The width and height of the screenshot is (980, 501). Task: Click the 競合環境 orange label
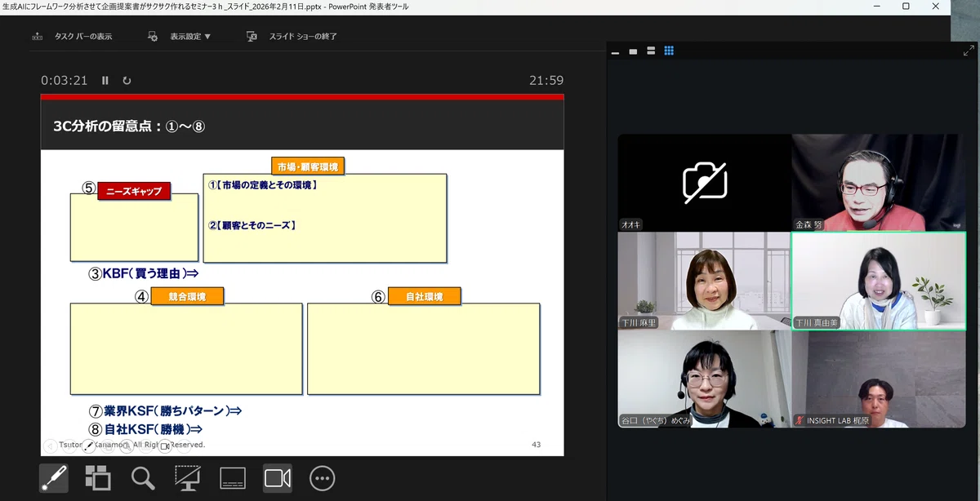pos(187,296)
